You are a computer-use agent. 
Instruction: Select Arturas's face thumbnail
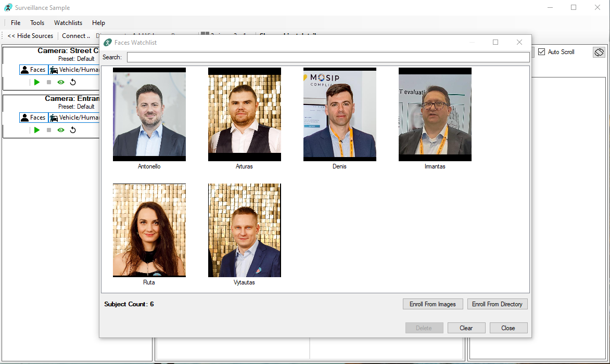(x=244, y=114)
